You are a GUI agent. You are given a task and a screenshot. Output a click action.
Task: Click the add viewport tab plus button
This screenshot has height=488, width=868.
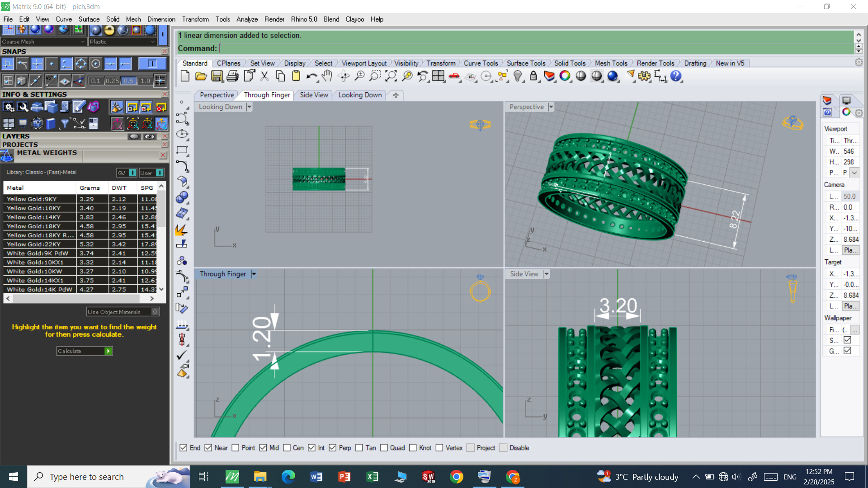tap(396, 95)
